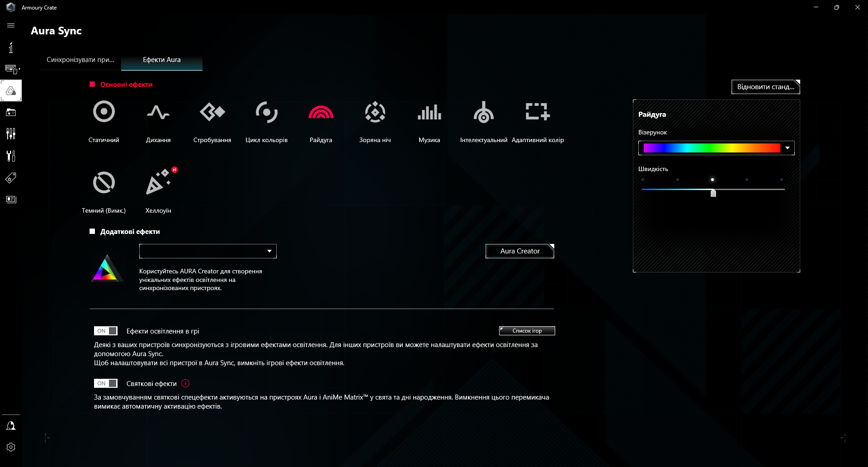Choose the Цикл кольорів color cycle effect
Image resolution: width=868 pixels, height=467 pixels.
coord(266,119)
